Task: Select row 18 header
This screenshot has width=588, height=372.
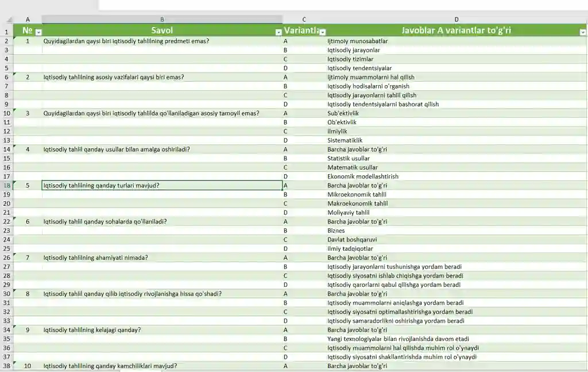Action: pos(6,186)
